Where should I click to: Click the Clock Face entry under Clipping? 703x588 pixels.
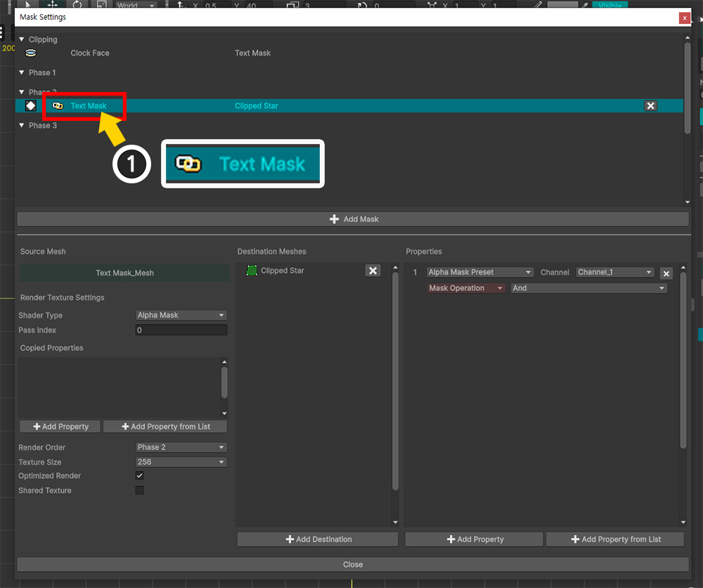90,53
